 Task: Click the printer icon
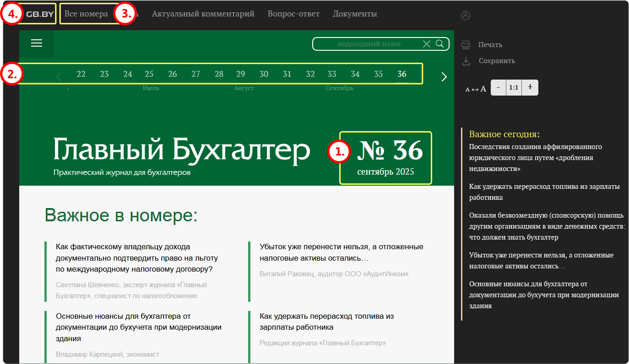pos(466,45)
